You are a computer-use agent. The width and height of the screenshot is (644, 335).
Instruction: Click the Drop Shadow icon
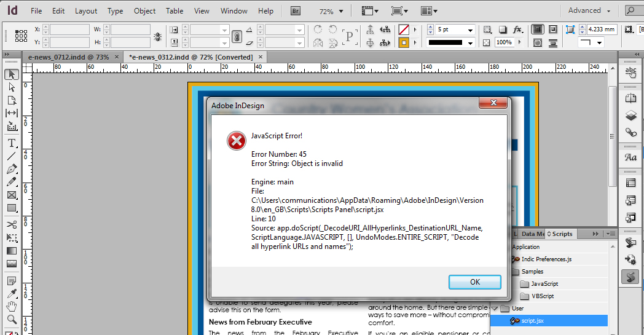tap(502, 30)
